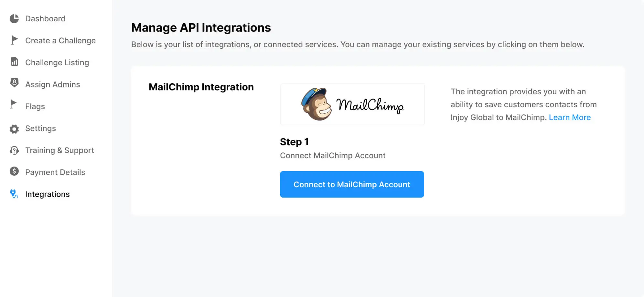The width and height of the screenshot is (644, 297).
Task: Click the bar chart icon for Challenge Listing
Action: (x=14, y=61)
